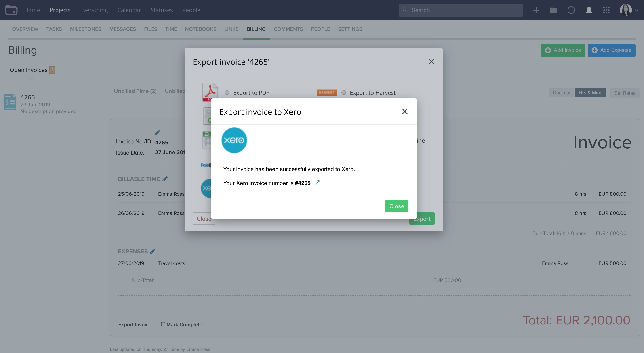Click the Export Invoice link
Image resolution: width=644 pixels, height=353 pixels.
point(135,324)
